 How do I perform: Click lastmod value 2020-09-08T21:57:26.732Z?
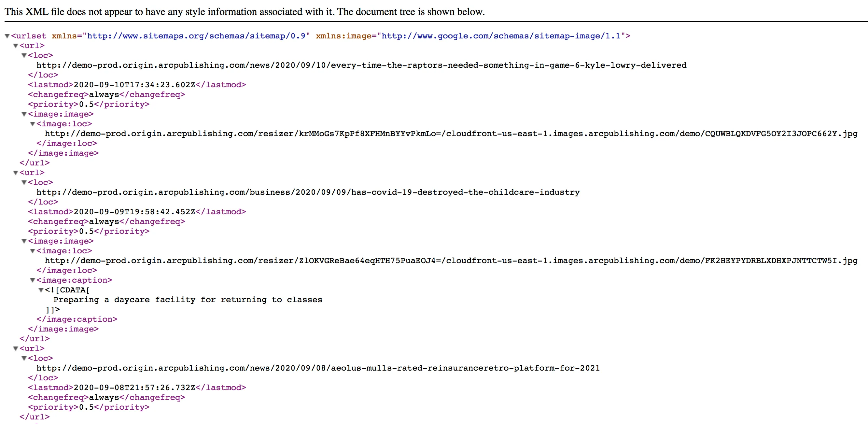pos(134,388)
